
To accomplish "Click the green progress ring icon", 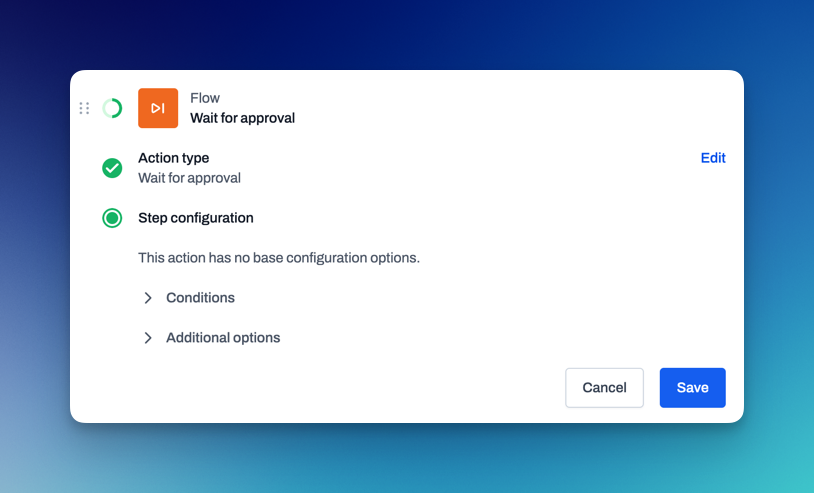I will pos(112,108).
